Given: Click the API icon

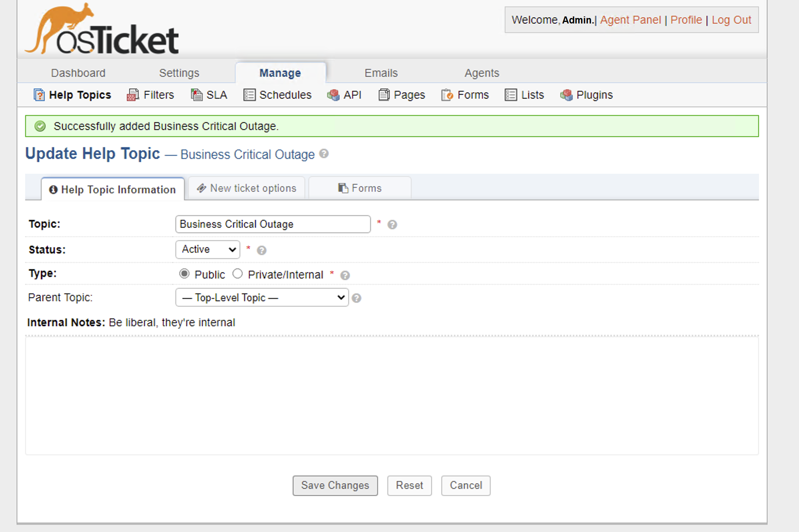Looking at the screenshot, I should coord(333,95).
